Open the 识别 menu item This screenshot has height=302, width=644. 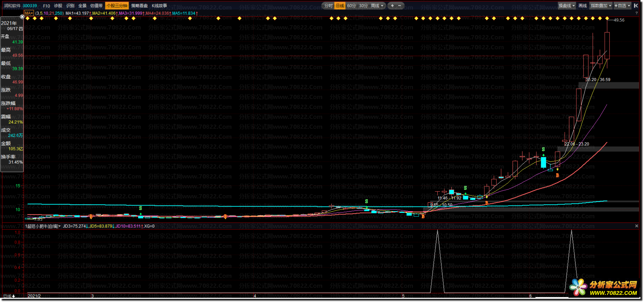(70, 6)
